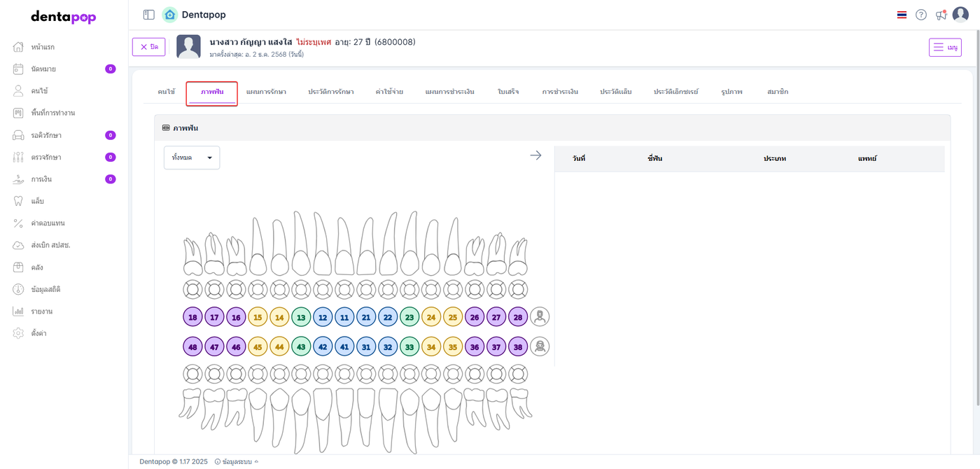Switch to the แผนการรักษา tab
This screenshot has height=469, width=980.
click(266, 92)
